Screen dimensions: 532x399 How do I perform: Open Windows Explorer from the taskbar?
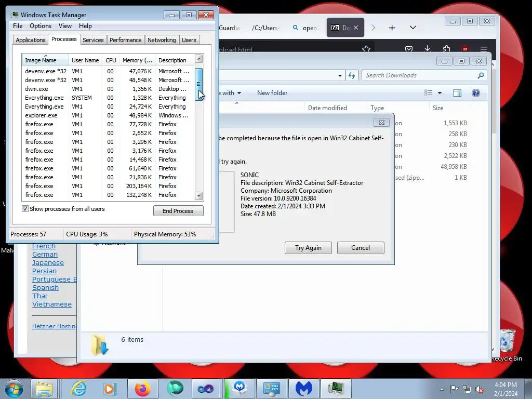coord(45,389)
